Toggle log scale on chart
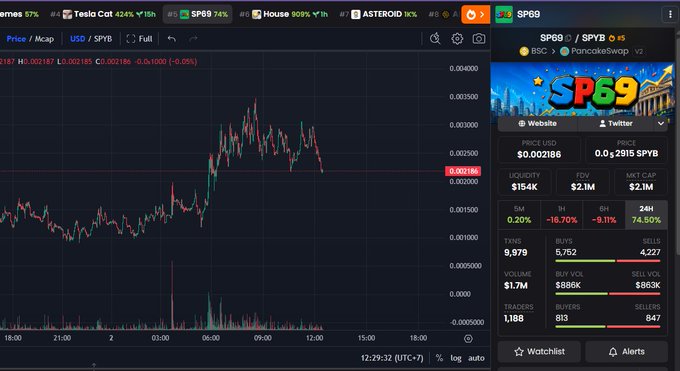Viewport: 680px width, 371px height. coord(456,358)
